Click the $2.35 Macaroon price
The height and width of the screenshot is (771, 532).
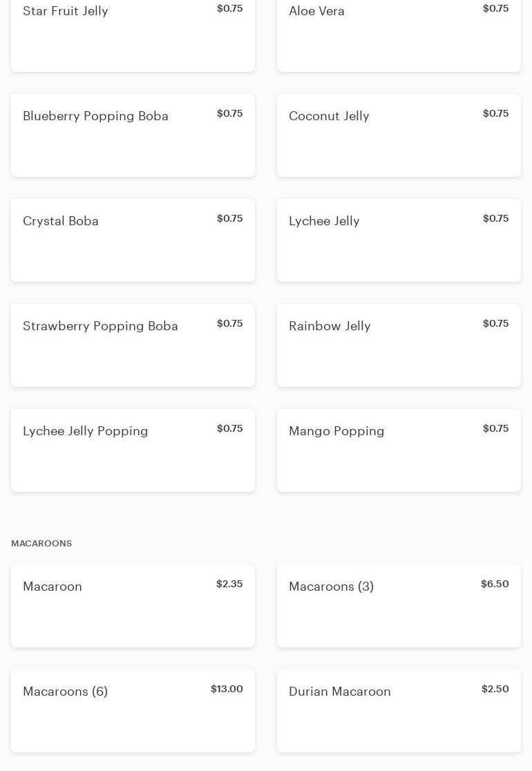tap(229, 584)
